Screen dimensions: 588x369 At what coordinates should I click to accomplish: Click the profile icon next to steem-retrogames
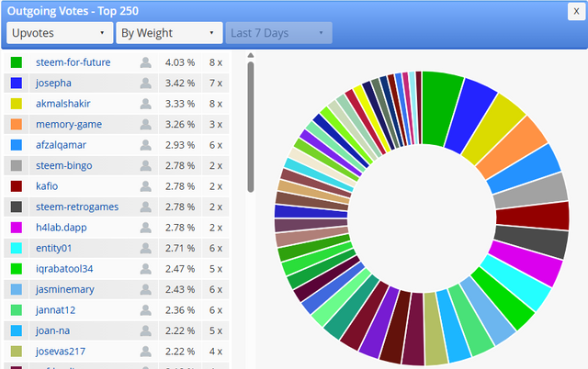(145, 207)
